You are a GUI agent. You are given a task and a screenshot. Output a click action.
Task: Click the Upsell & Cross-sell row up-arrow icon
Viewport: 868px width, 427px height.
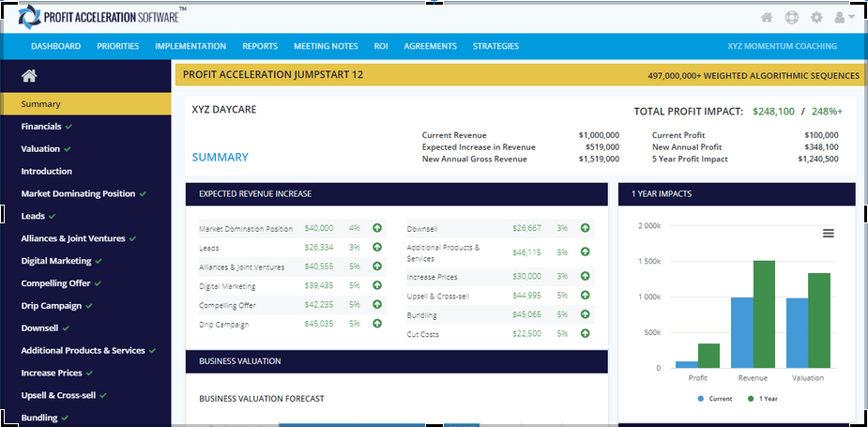(585, 296)
